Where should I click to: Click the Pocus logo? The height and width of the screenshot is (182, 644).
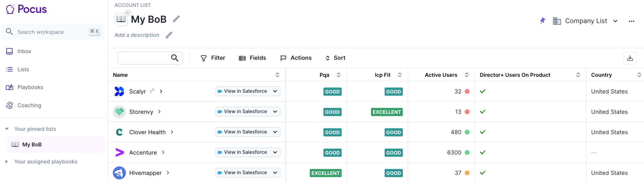(26, 9)
